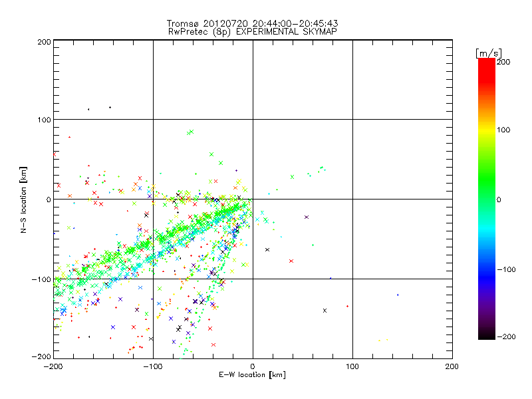Click the y-axis tick label -100
Screen dimensions: 532x399
tap(41, 279)
